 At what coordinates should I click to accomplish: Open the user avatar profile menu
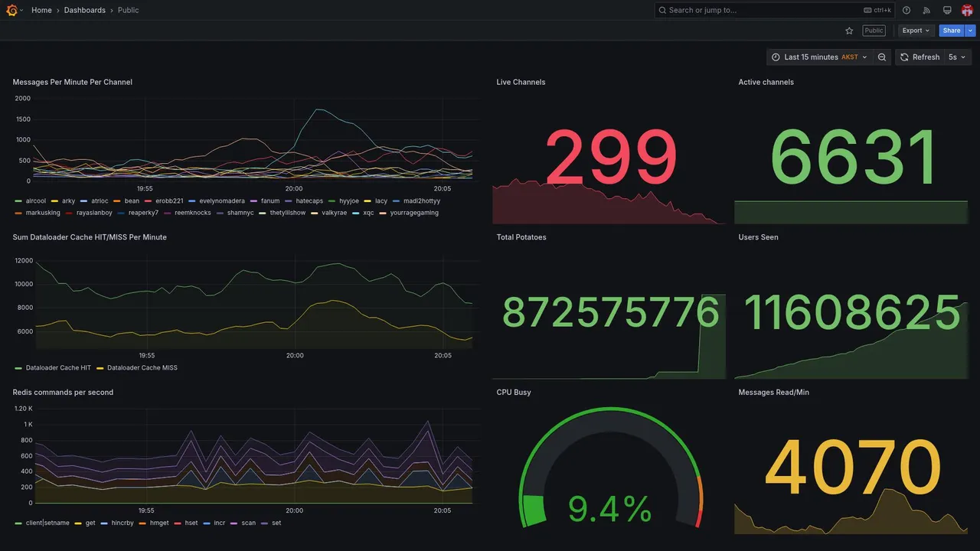[x=967, y=10]
